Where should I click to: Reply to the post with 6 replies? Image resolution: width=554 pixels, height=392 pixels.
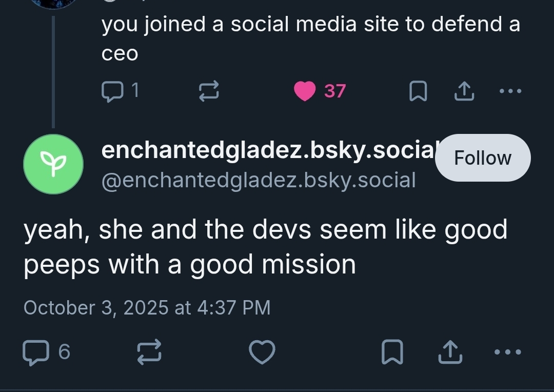tap(36, 352)
